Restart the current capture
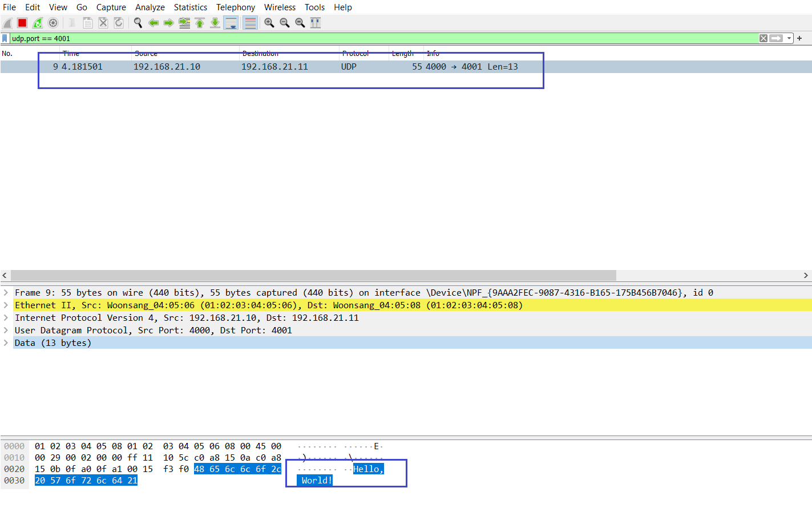This screenshot has height=508, width=812. [38, 23]
